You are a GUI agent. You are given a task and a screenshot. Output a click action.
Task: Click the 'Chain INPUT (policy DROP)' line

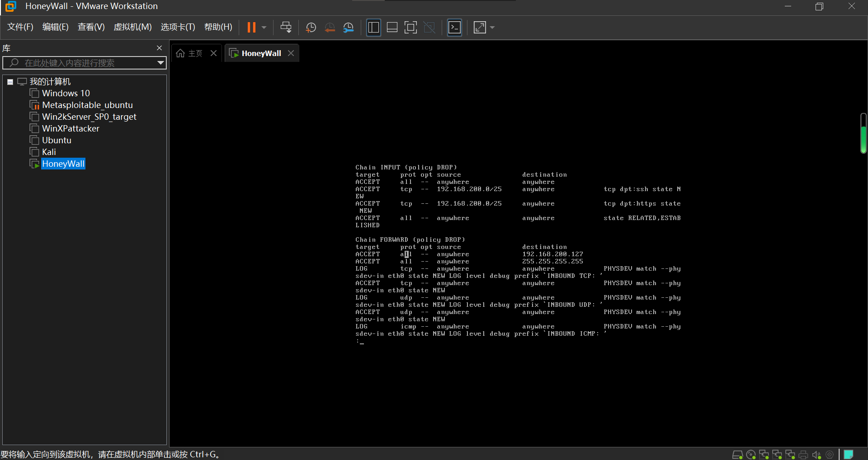tap(406, 168)
